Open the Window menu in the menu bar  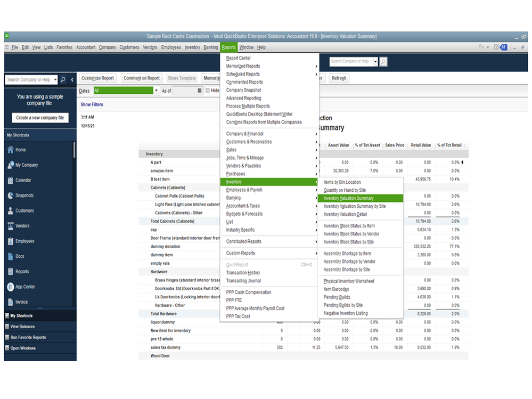(247, 47)
